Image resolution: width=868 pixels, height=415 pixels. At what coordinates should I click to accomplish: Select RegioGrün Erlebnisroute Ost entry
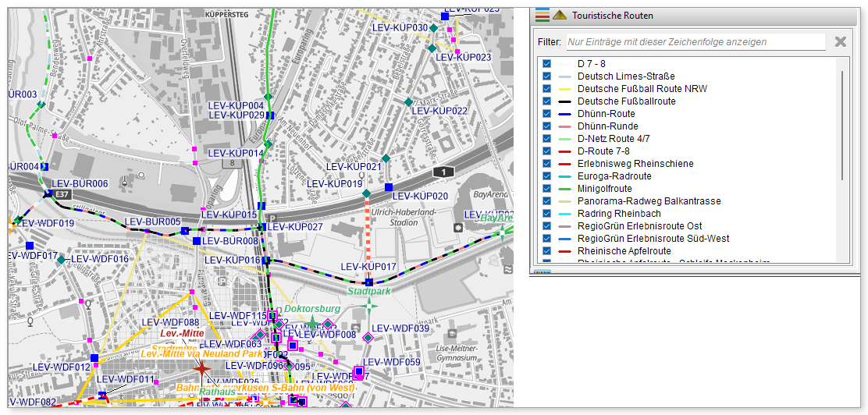(639, 225)
